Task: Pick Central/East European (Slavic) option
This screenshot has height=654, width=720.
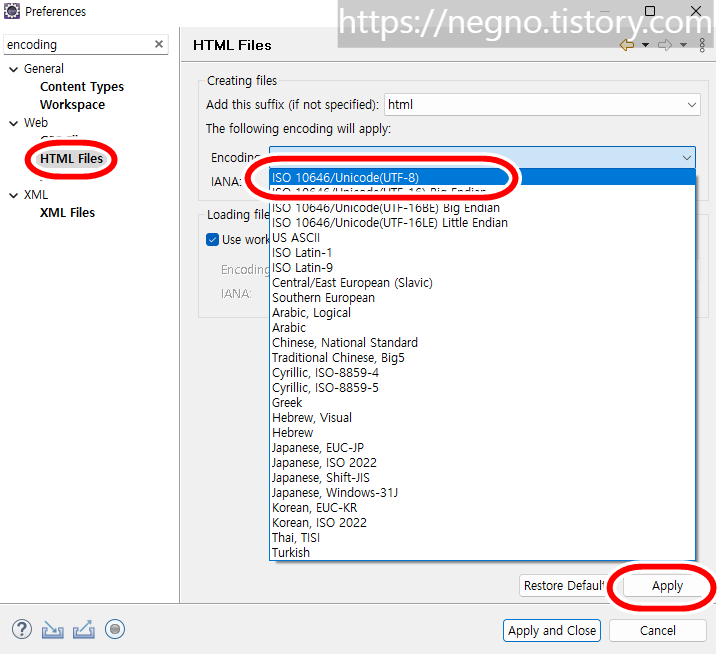Action: 482,282
